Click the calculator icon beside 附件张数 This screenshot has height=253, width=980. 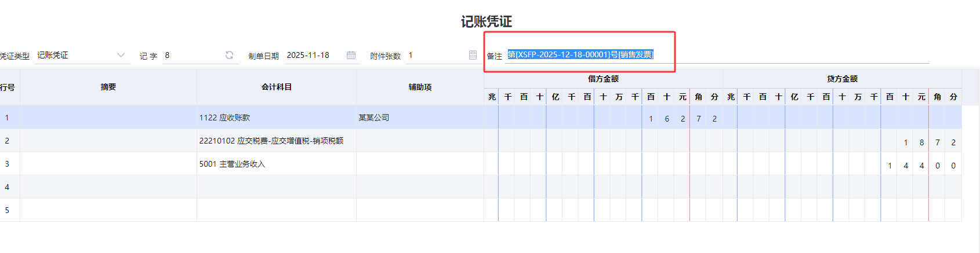pyautogui.click(x=473, y=55)
